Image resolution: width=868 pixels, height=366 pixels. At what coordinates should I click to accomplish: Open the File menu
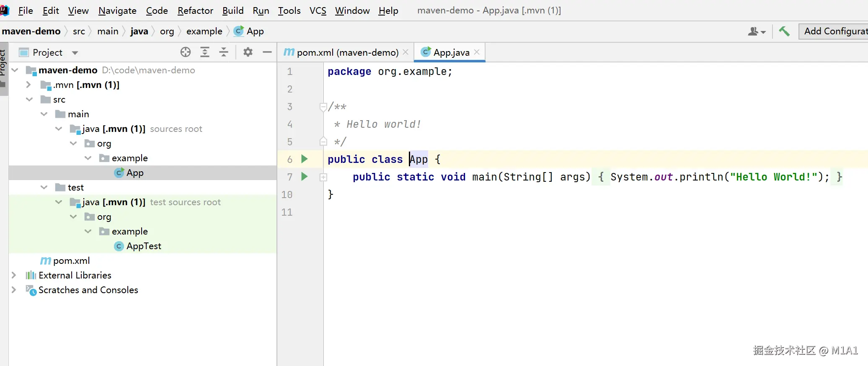tap(26, 10)
